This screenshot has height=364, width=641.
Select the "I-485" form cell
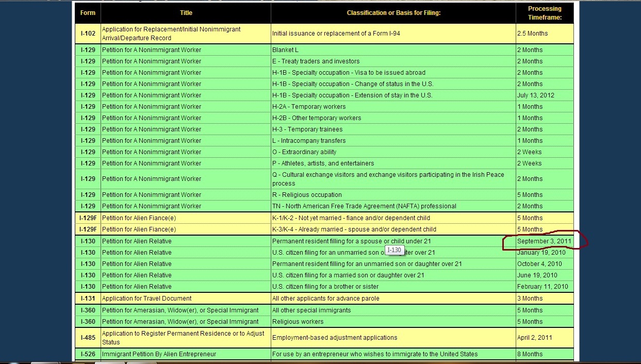point(88,338)
